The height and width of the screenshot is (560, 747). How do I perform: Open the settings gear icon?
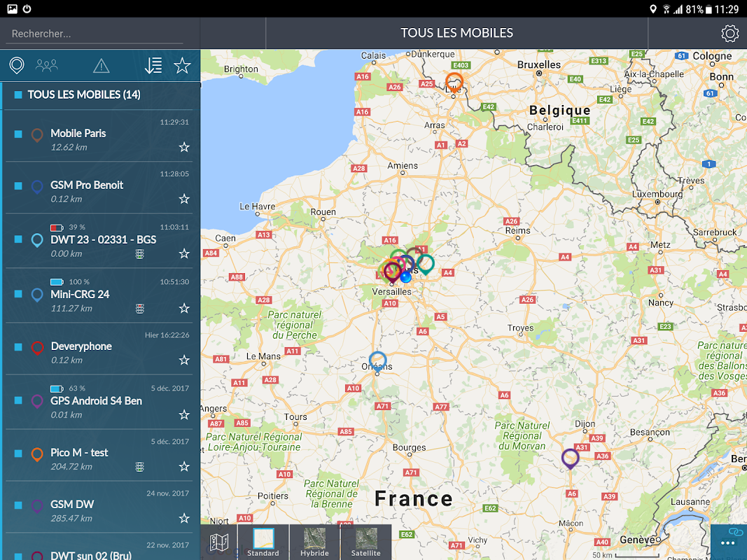point(729,34)
